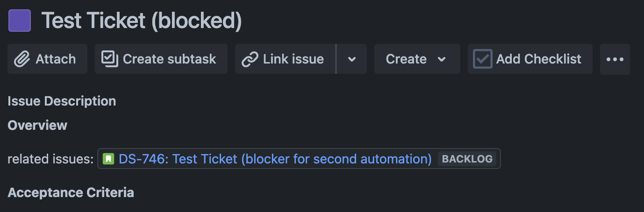The width and height of the screenshot is (644, 212).
Task: Click the green story icon beside DS-746
Action: coord(108,159)
